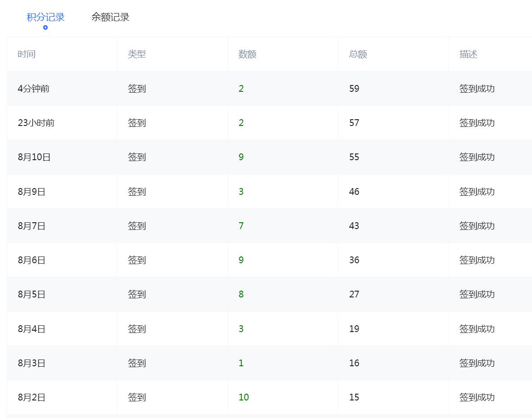This screenshot has height=418, width=532.
Task: Click the 8月5日 date cell
Action: coord(31,294)
